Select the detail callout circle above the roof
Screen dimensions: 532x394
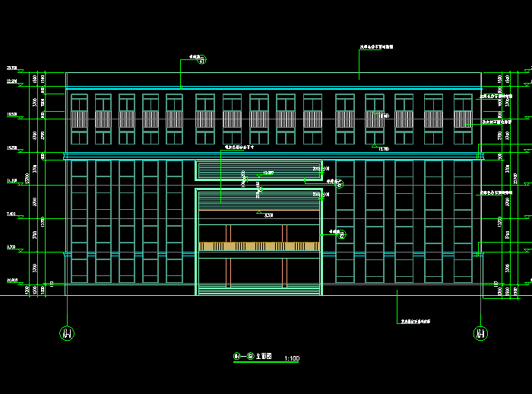pyautogui.click(x=201, y=62)
